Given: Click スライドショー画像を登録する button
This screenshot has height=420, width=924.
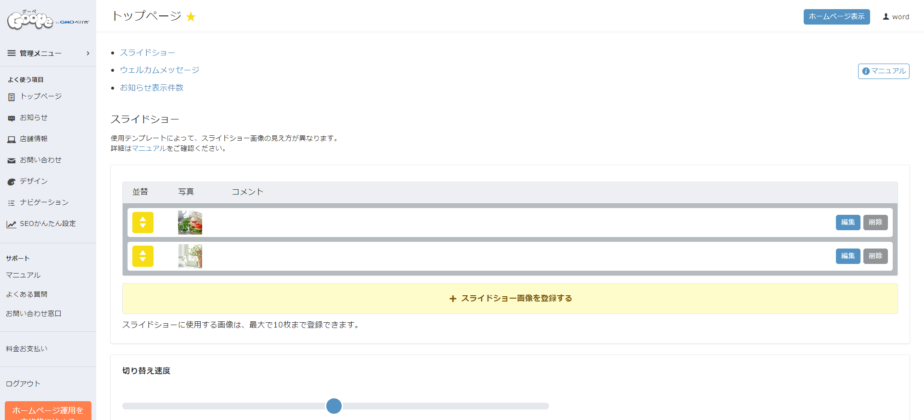Looking at the screenshot, I should pyautogui.click(x=510, y=298).
